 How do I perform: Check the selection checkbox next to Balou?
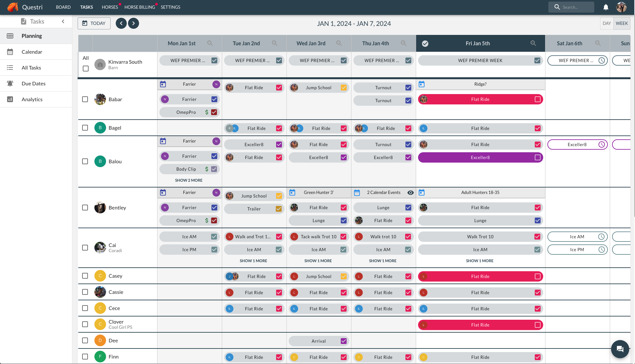tap(85, 161)
